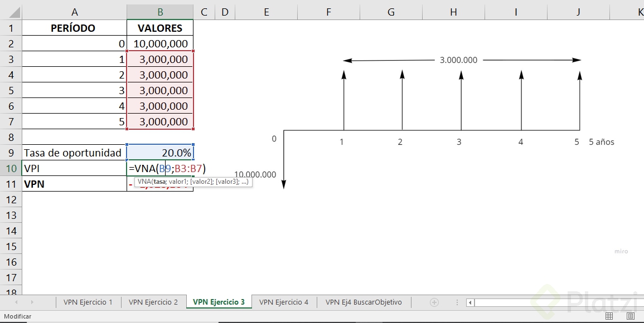The image size is (644, 323).
Task: Click the horizontal scrollbar track
Action: (x=559, y=302)
